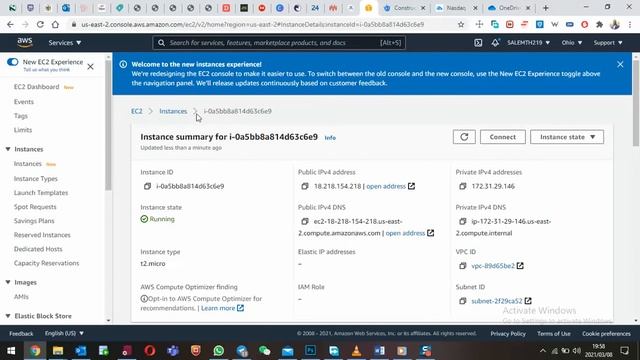Toggle the New EC2 Experience switch
Viewport: 640px width, 360px height.
[13, 62]
